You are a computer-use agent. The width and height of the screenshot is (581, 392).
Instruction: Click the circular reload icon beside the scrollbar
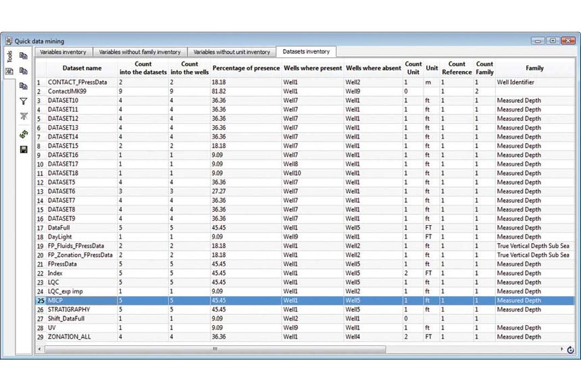point(570,349)
